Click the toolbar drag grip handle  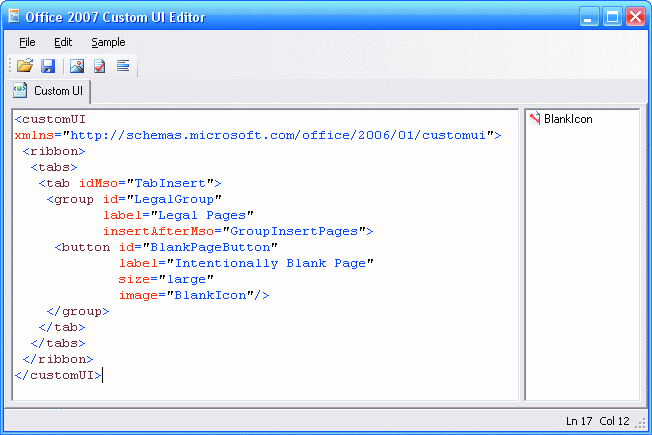point(10,66)
